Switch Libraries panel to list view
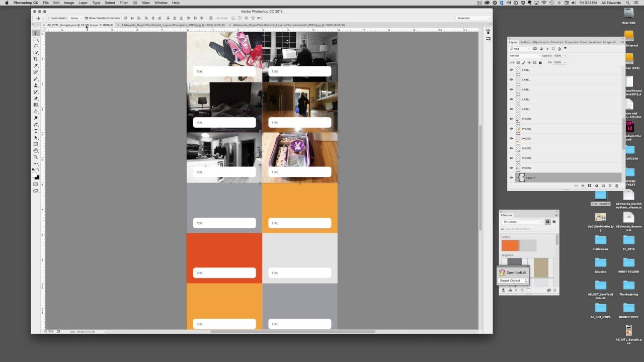The width and height of the screenshot is (644, 362). [554, 222]
